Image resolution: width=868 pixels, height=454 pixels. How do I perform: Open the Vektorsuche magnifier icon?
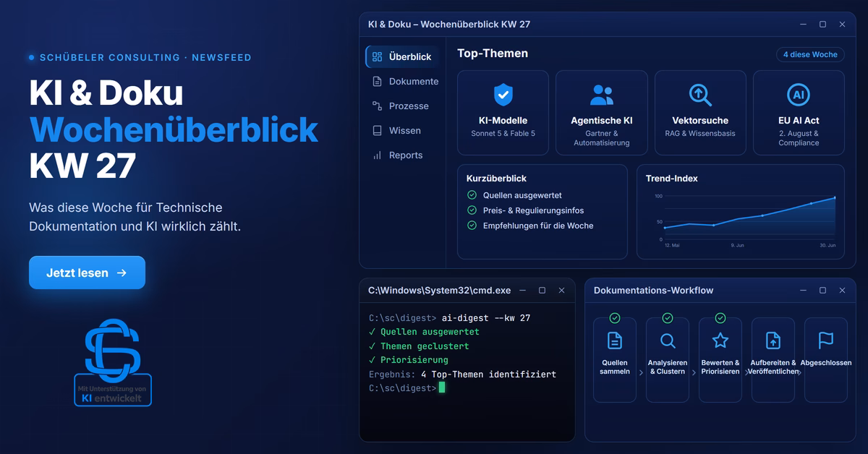(x=700, y=95)
